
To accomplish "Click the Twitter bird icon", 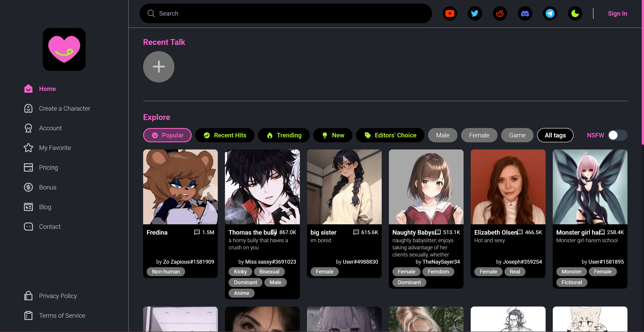I will [475, 13].
